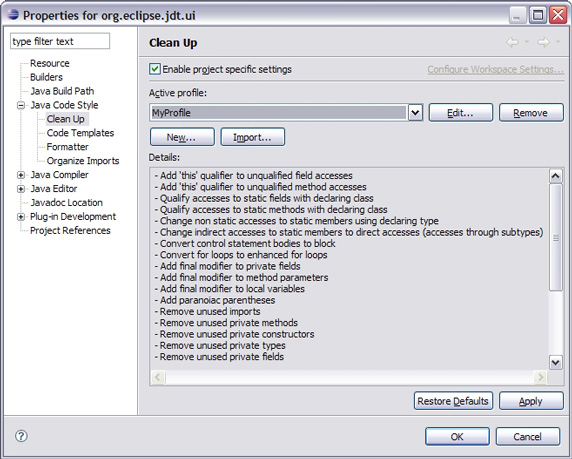572x459 pixels.
Task: Select Resource in the tree
Action: pos(50,63)
